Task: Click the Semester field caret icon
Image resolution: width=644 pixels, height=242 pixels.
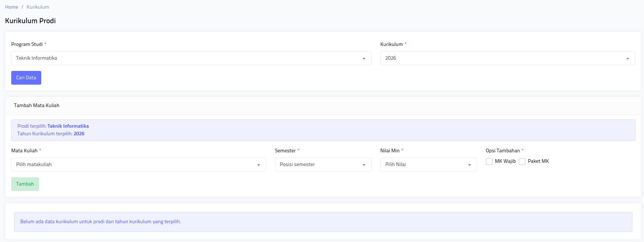Action: [x=364, y=165]
